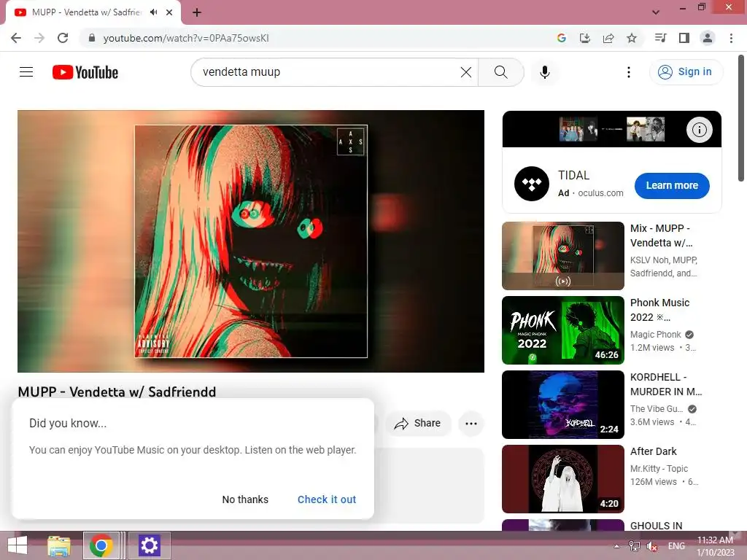Viewport: 747px width, 560px height.
Task: Open File Explorer from taskbar
Action: [x=59, y=545]
